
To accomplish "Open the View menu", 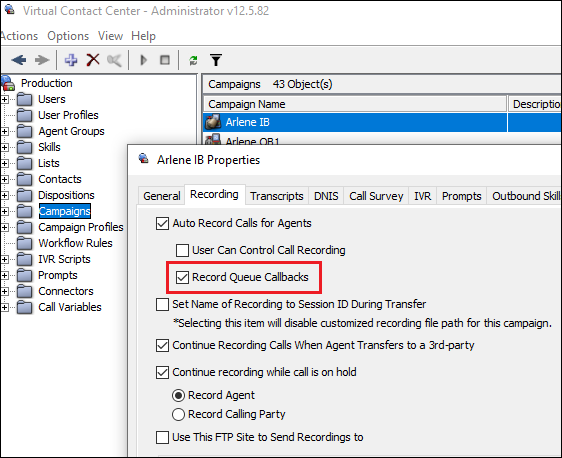I will (x=110, y=36).
